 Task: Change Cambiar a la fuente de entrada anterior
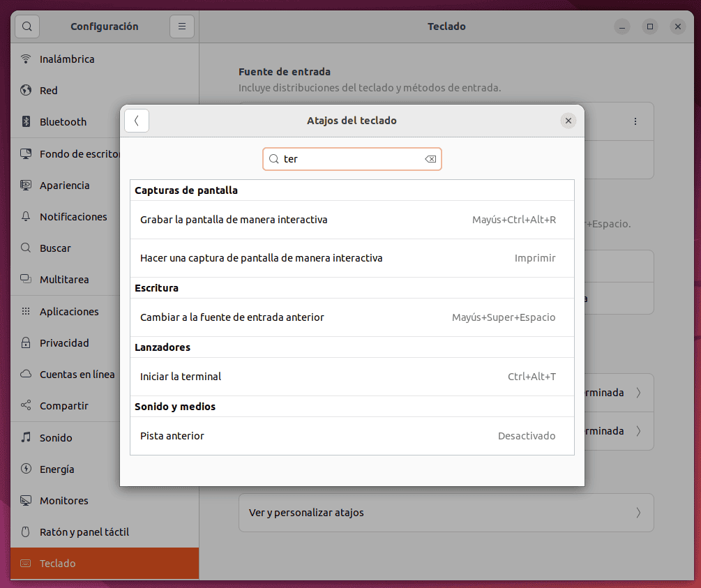(x=352, y=317)
